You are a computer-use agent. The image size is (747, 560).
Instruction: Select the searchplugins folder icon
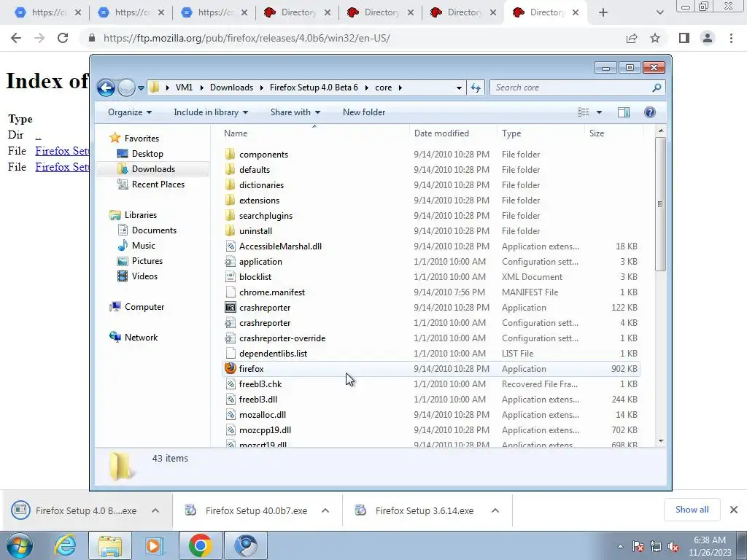(230, 215)
